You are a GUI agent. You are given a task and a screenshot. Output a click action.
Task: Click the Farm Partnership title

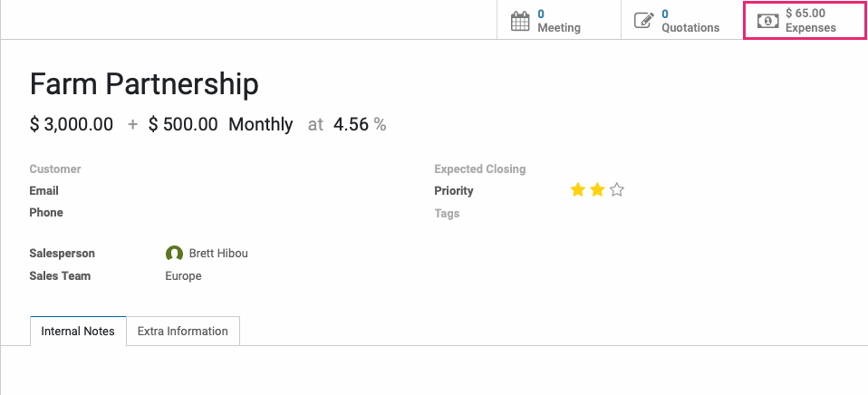pos(144,84)
